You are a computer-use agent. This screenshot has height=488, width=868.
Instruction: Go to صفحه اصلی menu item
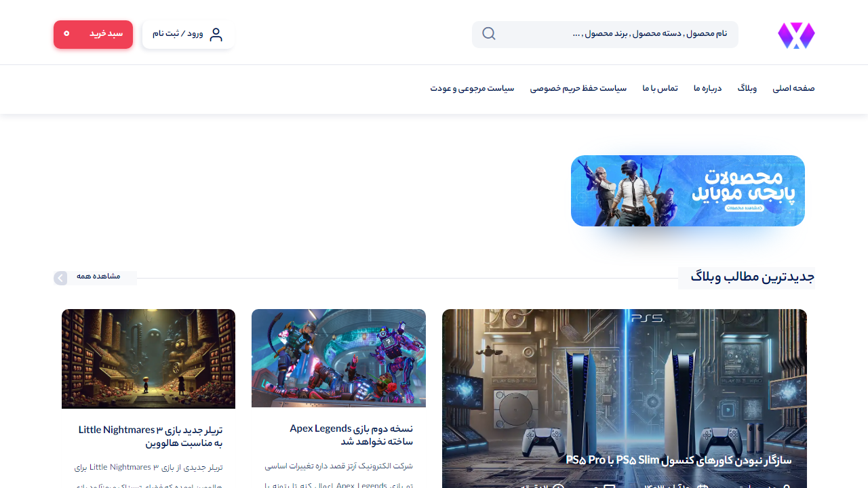point(793,89)
